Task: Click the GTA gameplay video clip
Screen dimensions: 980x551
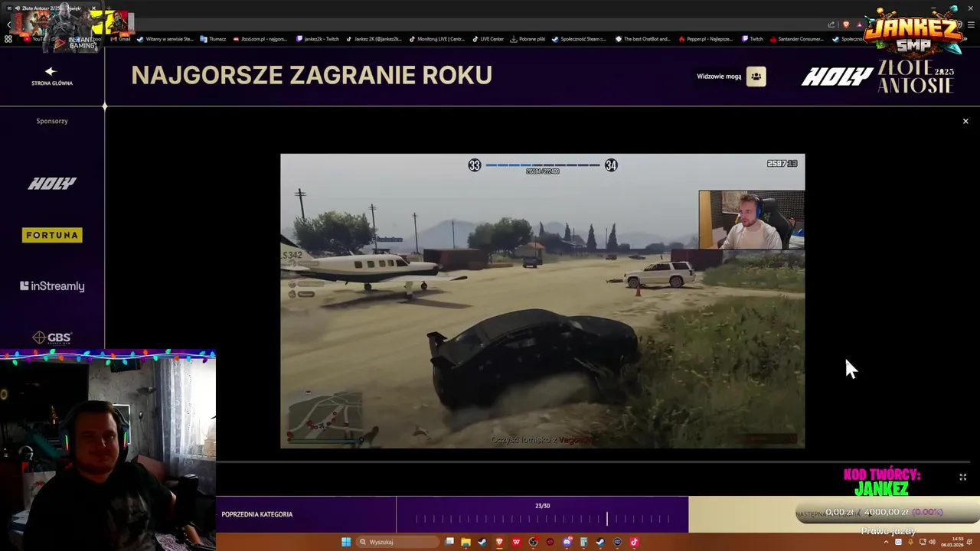Action: pos(542,301)
